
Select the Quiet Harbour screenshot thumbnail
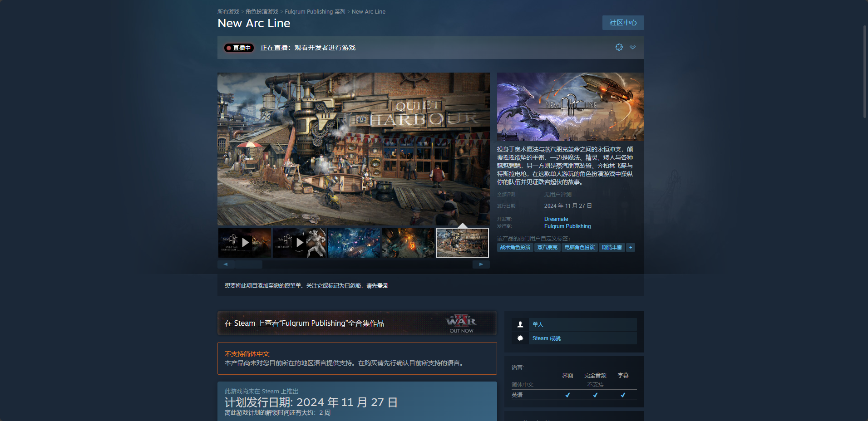pos(463,243)
